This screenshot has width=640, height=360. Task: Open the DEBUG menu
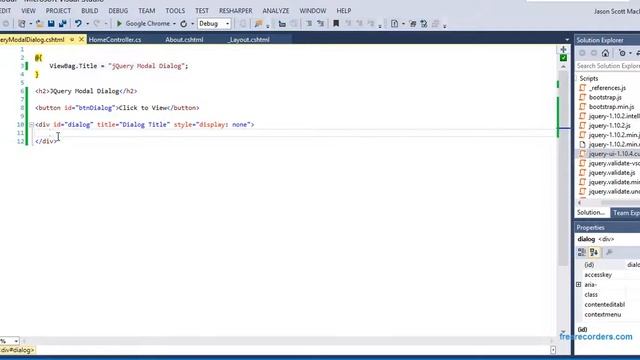pos(118,11)
